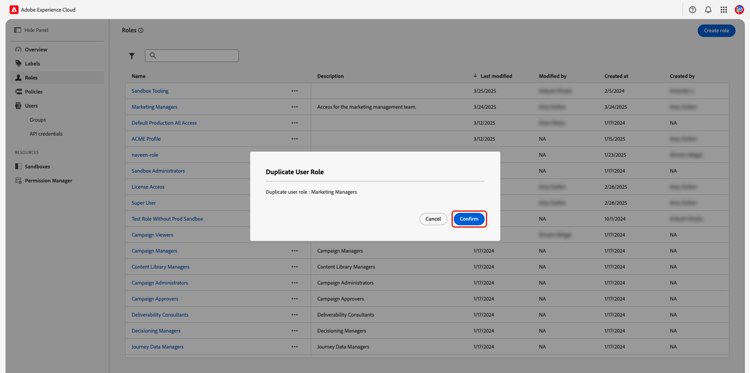Open more actions for Deliverability Consultants
The height and width of the screenshot is (373, 750).
295,315
